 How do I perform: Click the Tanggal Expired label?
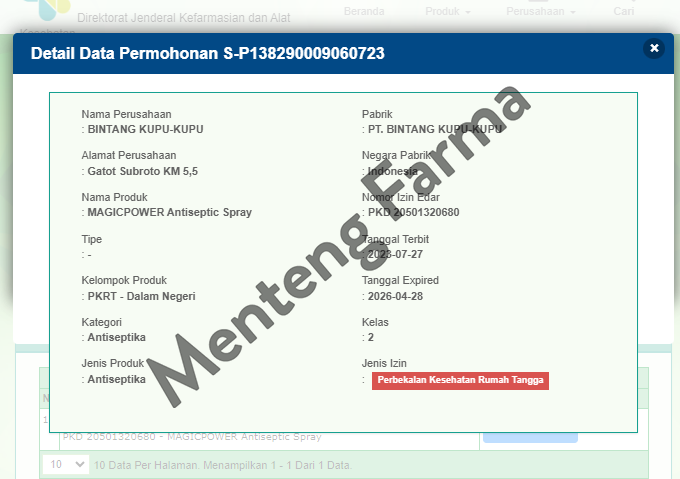click(400, 280)
